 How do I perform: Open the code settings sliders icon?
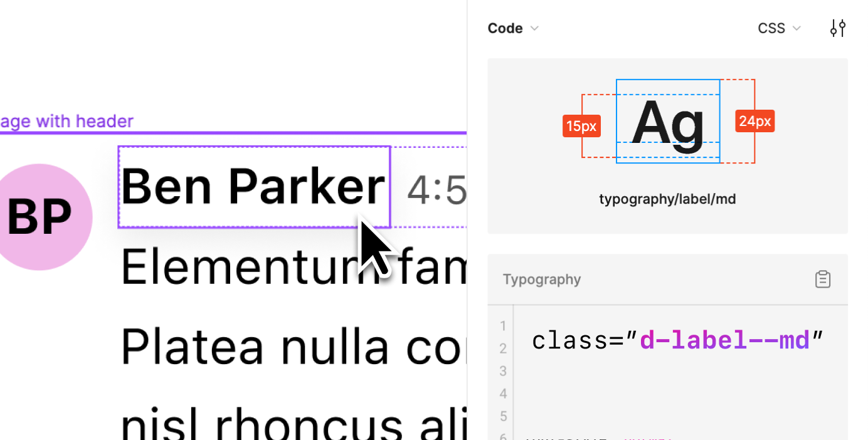point(838,28)
